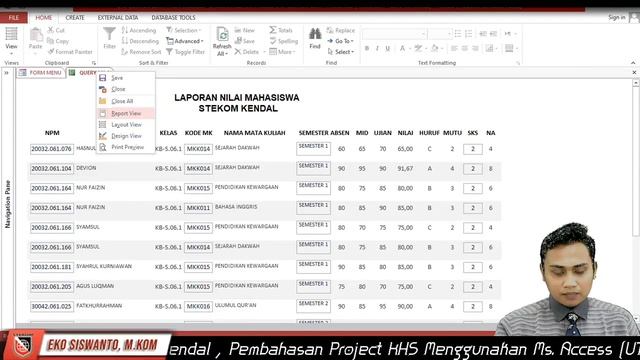
Task: Click KODE MK field in DEVION row
Action: pyautogui.click(x=198, y=169)
